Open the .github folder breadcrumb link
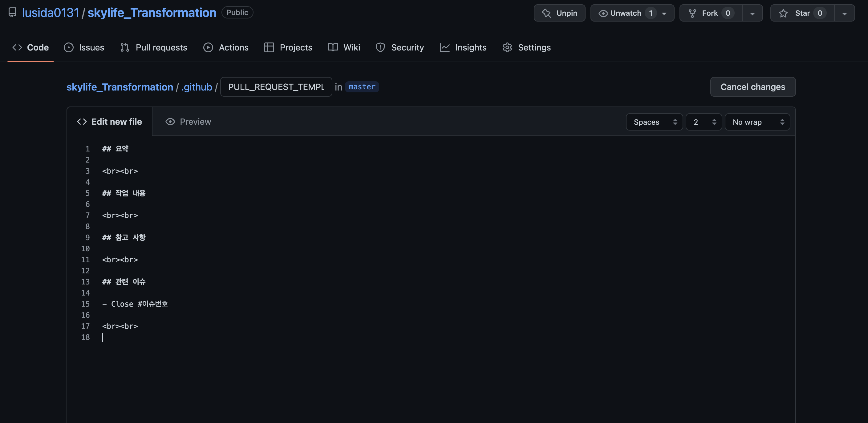868x423 pixels. point(197,87)
